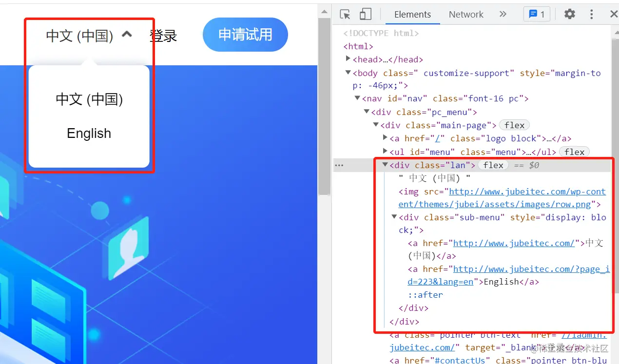Switch to the Network tab

466,14
